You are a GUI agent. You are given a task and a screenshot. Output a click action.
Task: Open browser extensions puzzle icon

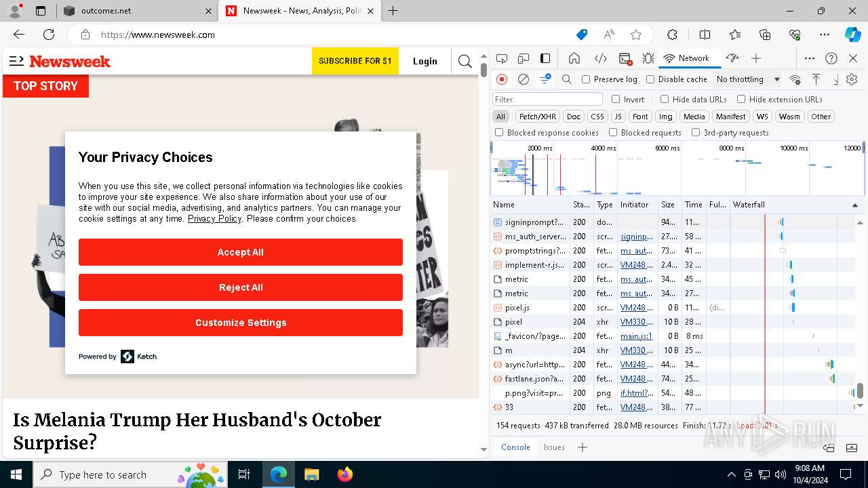(672, 35)
